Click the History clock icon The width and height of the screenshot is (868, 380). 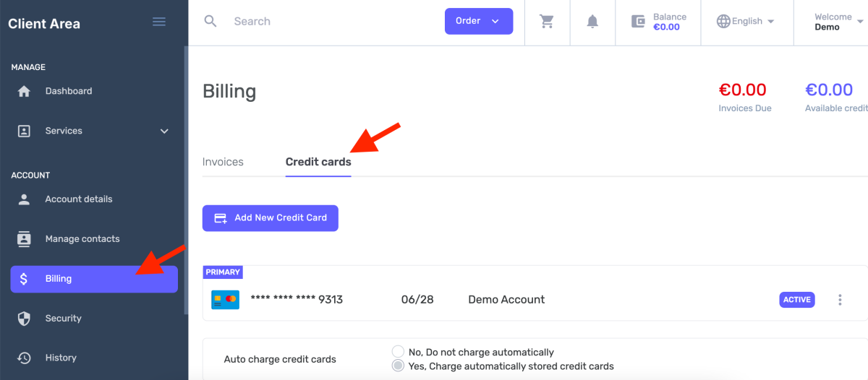(x=24, y=358)
